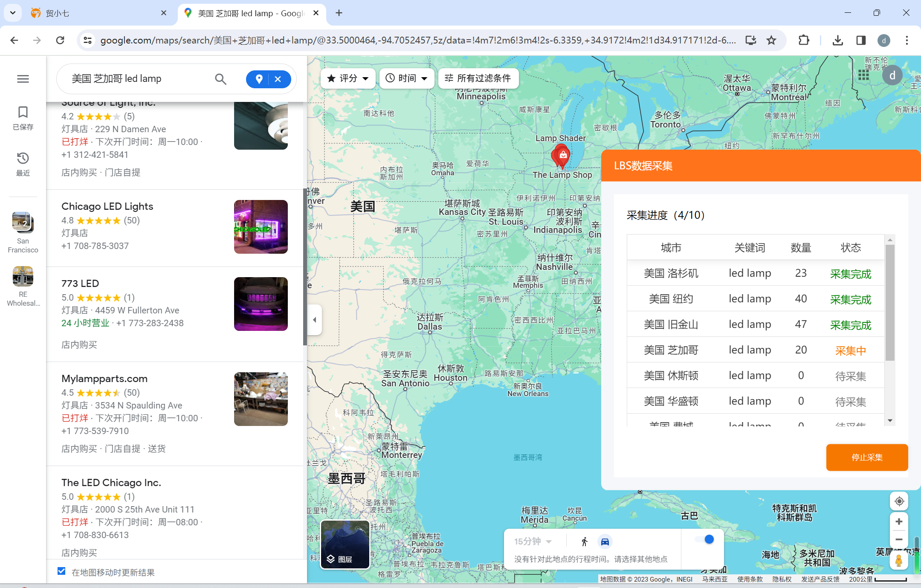
Task: Toggle update results when map moves checkbox
Action: [61, 571]
